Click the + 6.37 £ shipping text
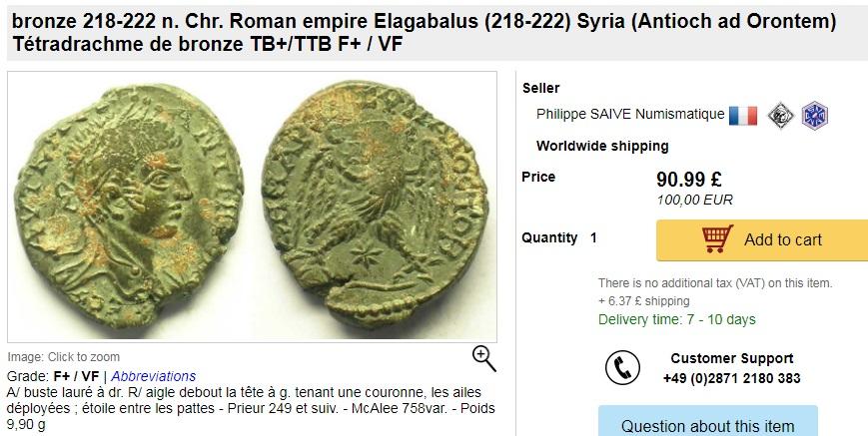Viewport: 868px width, 436px height. 644,301
